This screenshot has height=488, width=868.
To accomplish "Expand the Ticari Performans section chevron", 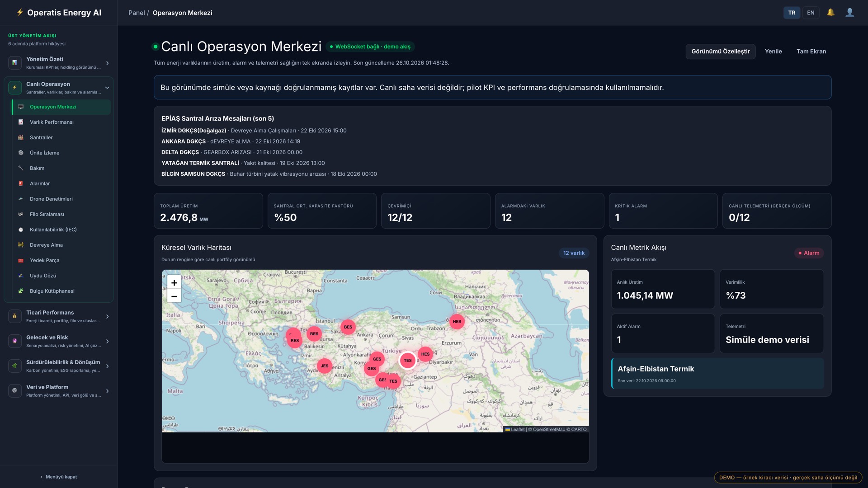I will coord(108,317).
